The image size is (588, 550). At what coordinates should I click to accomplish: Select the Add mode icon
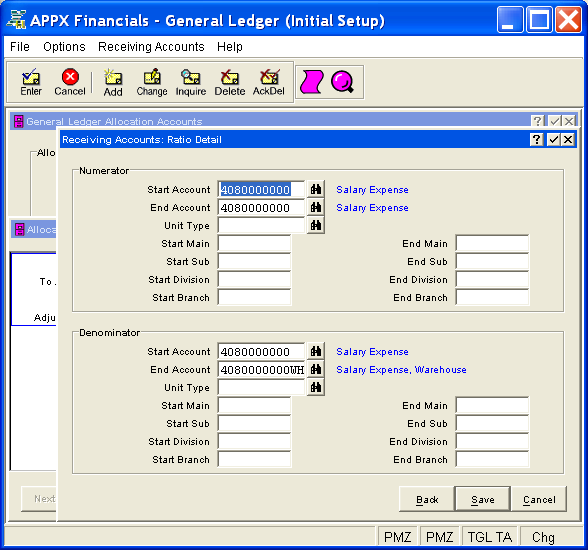point(113,82)
